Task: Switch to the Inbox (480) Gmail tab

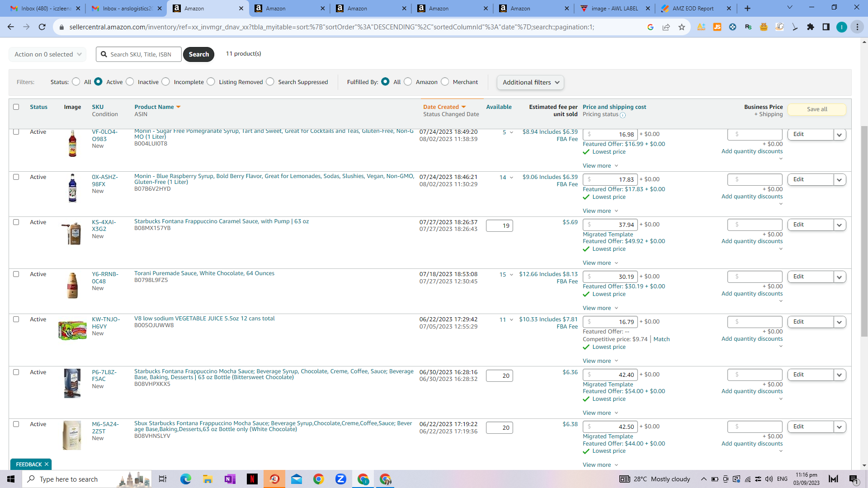Action: pyautogui.click(x=45, y=8)
